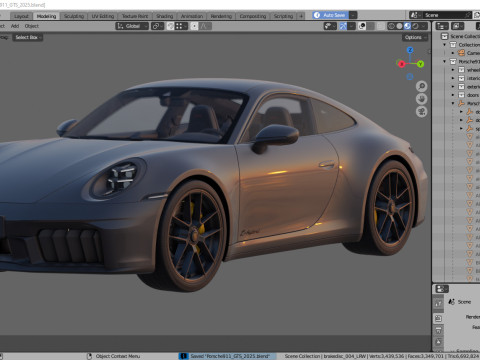480x360 pixels.
Task: Add a new workspace with plus button
Action: pos(301,16)
